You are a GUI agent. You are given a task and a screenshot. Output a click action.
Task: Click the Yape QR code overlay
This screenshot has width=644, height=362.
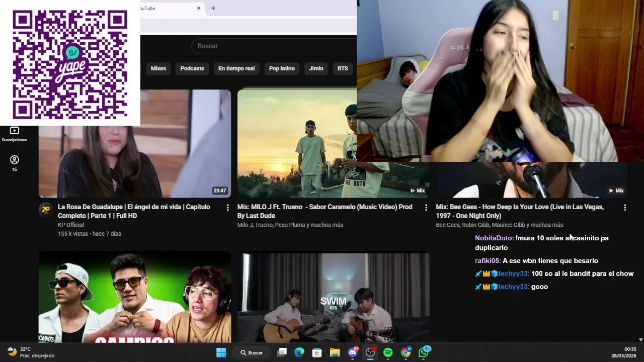pos(70,62)
